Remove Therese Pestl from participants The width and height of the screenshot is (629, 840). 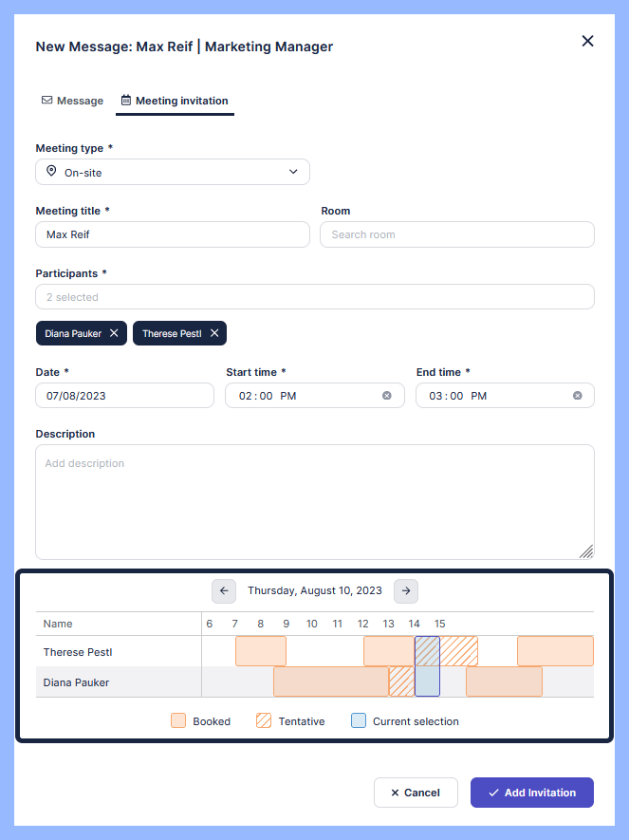pos(214,333)
